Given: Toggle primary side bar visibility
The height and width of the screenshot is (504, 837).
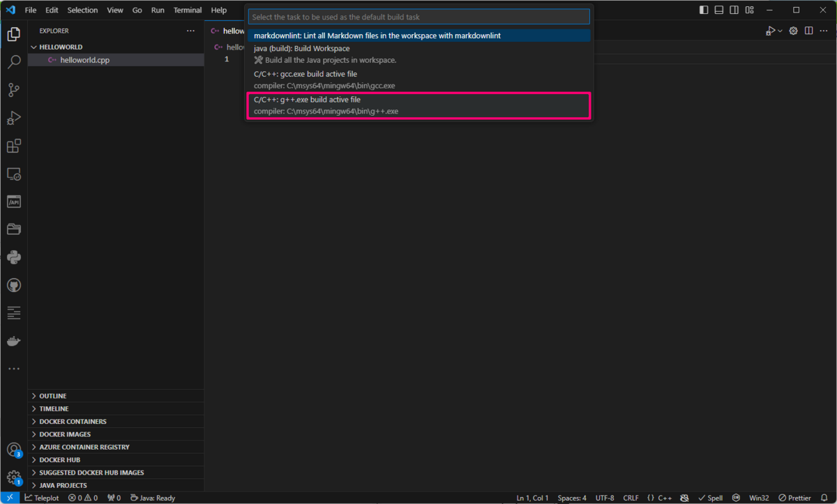Looking at the screenshot, I should 703,10.
